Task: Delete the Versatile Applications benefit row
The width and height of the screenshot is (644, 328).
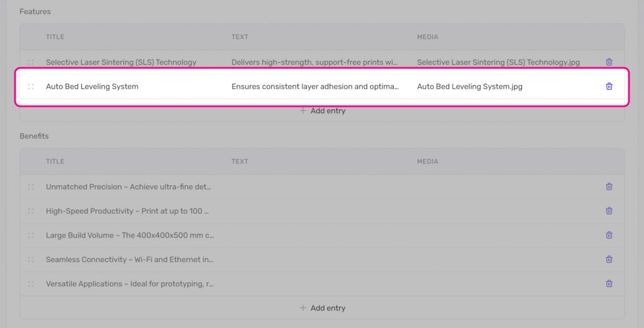Action: (x=609, y=283)
